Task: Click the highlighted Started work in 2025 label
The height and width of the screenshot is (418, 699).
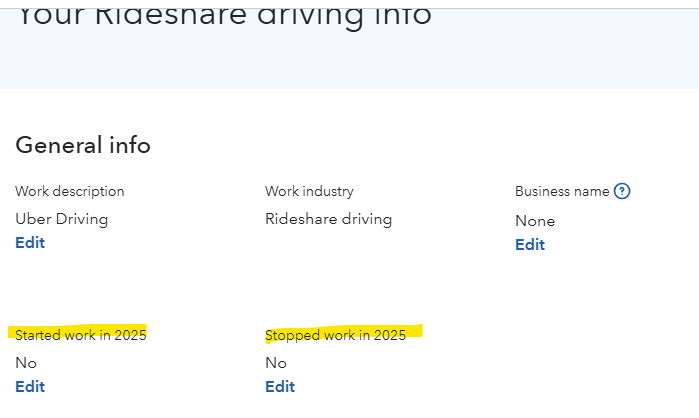Action: (81, 335)
